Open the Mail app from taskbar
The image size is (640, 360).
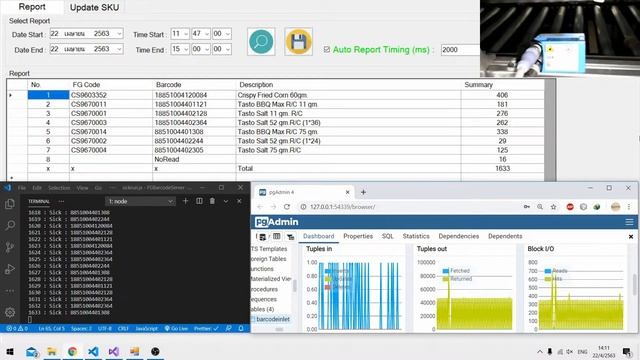click(31, 351)
